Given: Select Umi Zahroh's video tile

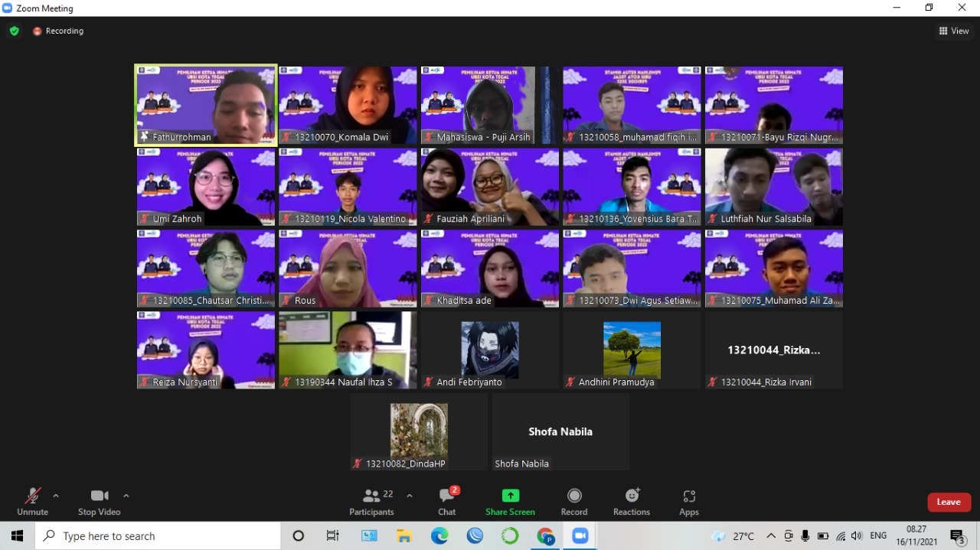Looking at the screenshot, I should 206,187.
